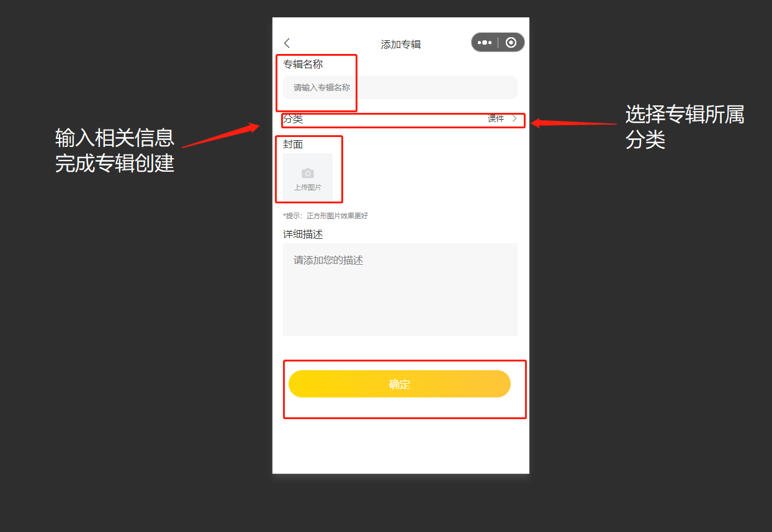Click the gray cover upload thumbnail box
This screenshot has height=532, width=772.
pyautogui.click(x=308, y=177)
